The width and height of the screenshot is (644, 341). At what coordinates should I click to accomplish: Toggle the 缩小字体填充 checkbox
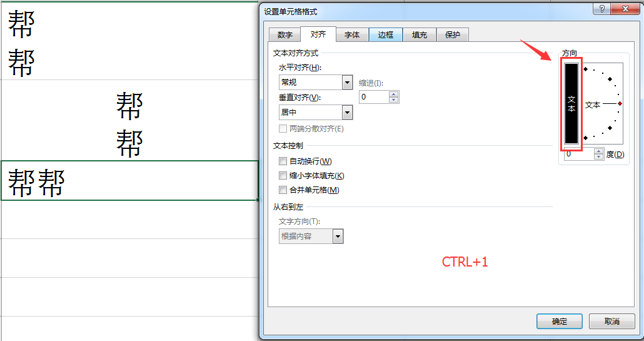click(283, 175)
